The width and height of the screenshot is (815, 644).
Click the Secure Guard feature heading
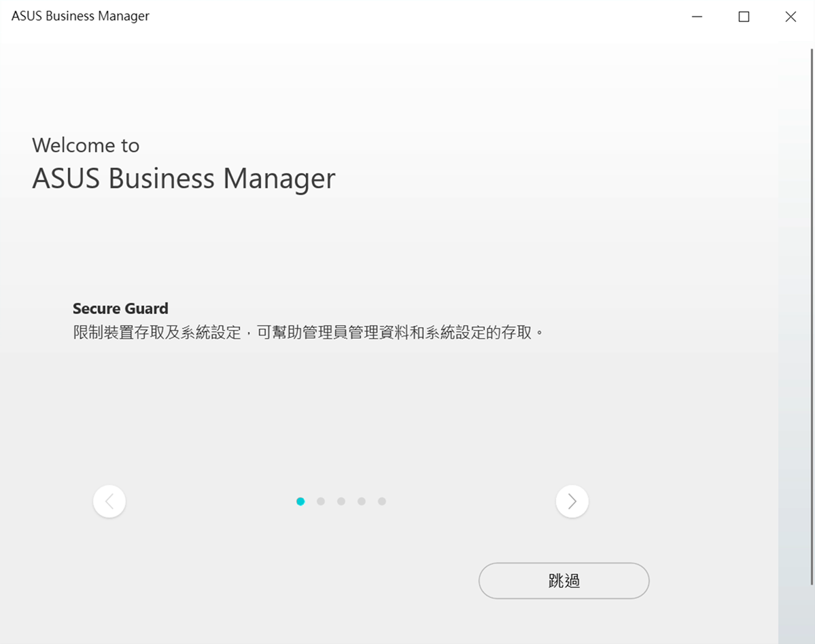click(120, 308)
